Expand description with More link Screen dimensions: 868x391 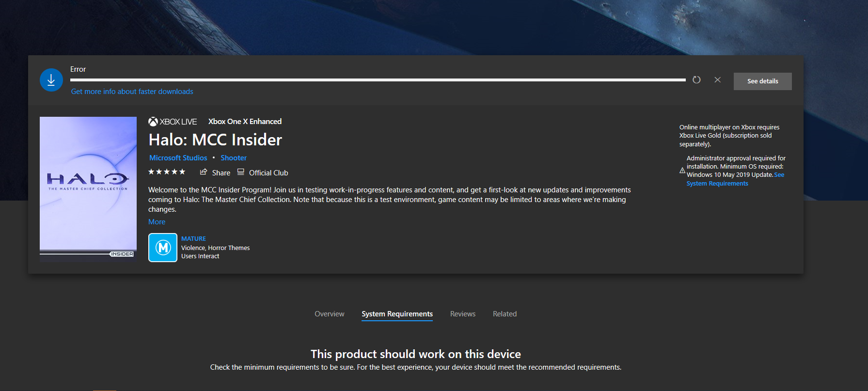point(157,222)
